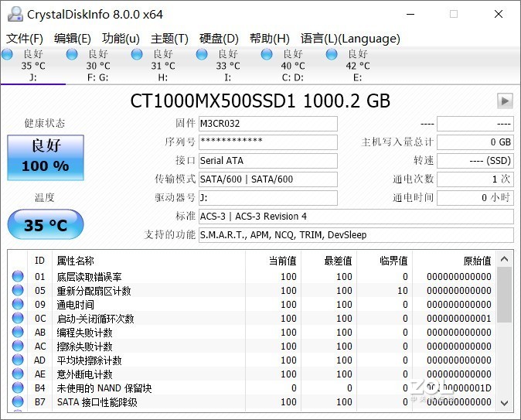Screen dimensions: 521x420
Task: Select the 启动-关闭循环次数 attribute row
Action: click(x=252, y=318)
